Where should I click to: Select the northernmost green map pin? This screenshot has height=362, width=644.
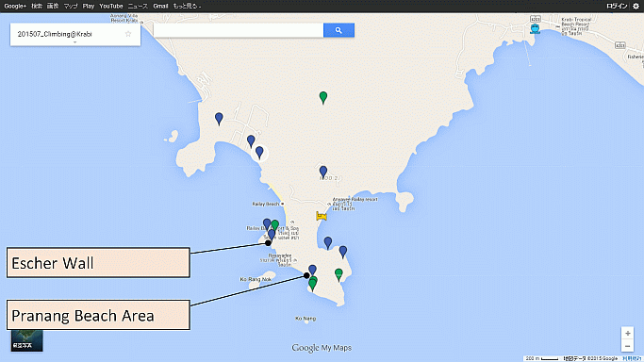pyautogui.click(x=323, y=97)
